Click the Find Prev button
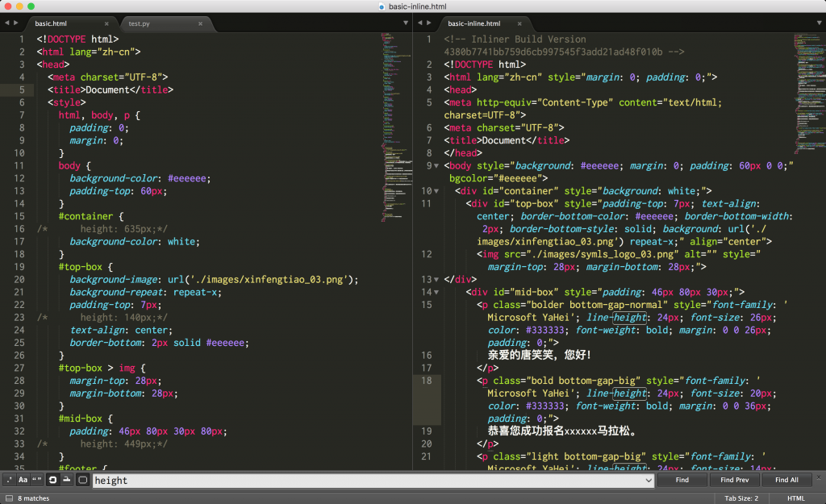 (x=735, y=480)
